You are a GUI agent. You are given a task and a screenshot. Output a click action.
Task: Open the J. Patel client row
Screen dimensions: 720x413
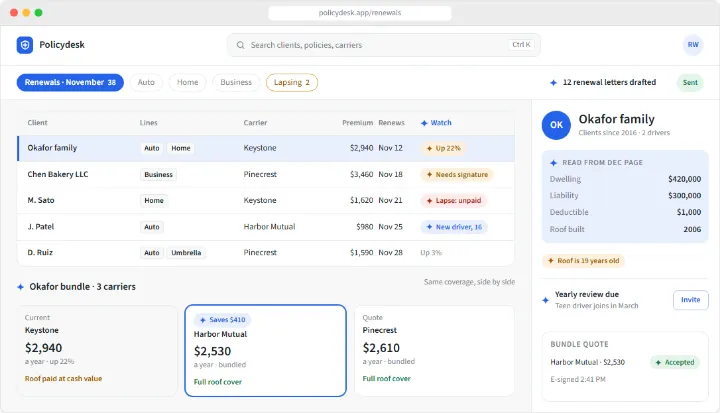pos(266,227)
